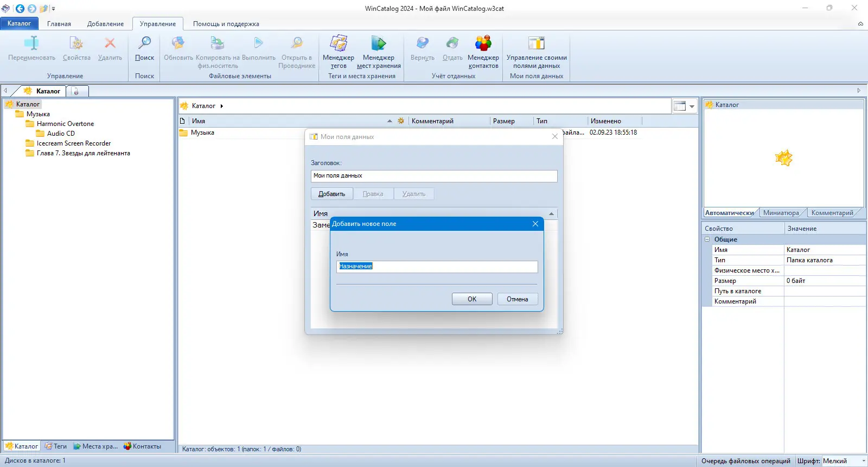Sort file list by Комментарий column

(x=449, y=121)
